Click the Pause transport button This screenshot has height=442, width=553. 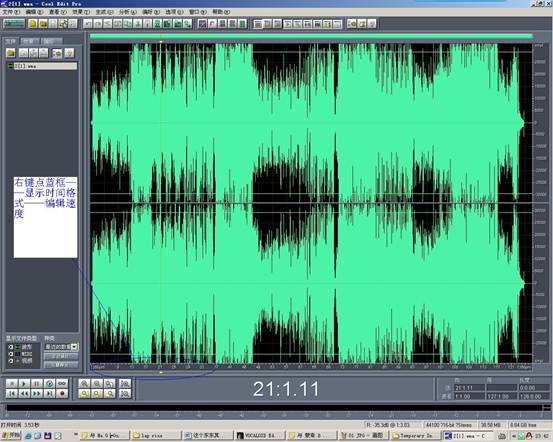[x=37, y=384]
